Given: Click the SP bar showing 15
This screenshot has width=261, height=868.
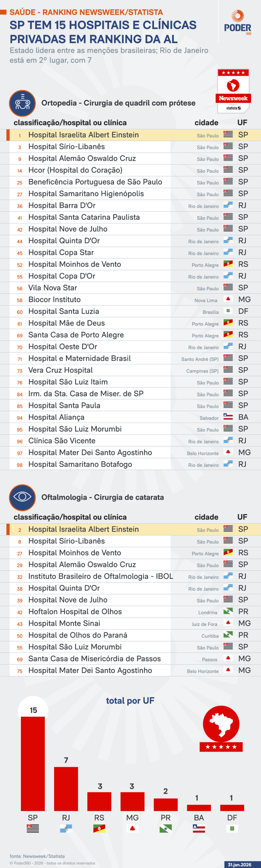Looking at the screenshot, I should pyautogui.click(x=33, y=763).
